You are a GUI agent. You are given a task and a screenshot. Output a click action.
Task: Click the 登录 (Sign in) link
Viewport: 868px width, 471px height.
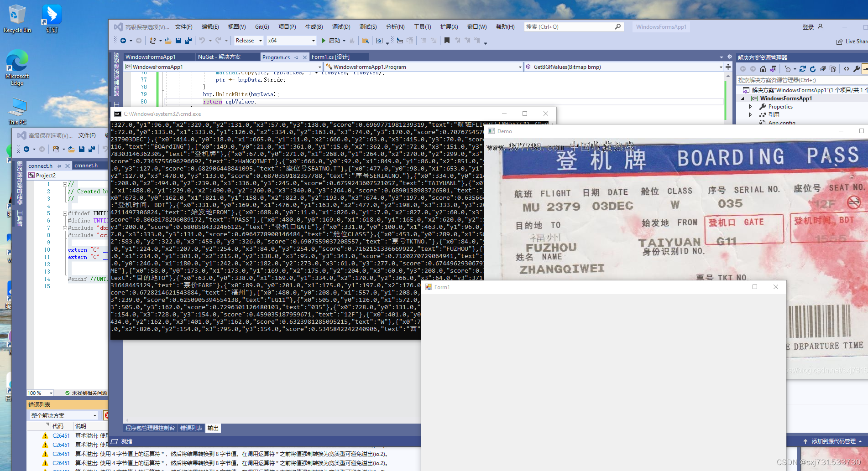[x=808, y=27]
